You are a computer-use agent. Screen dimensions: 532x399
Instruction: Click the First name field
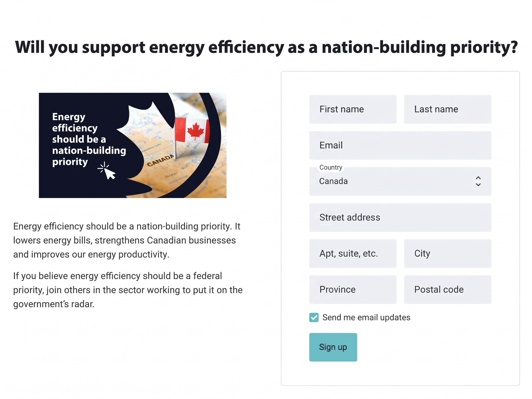(353, 109)
